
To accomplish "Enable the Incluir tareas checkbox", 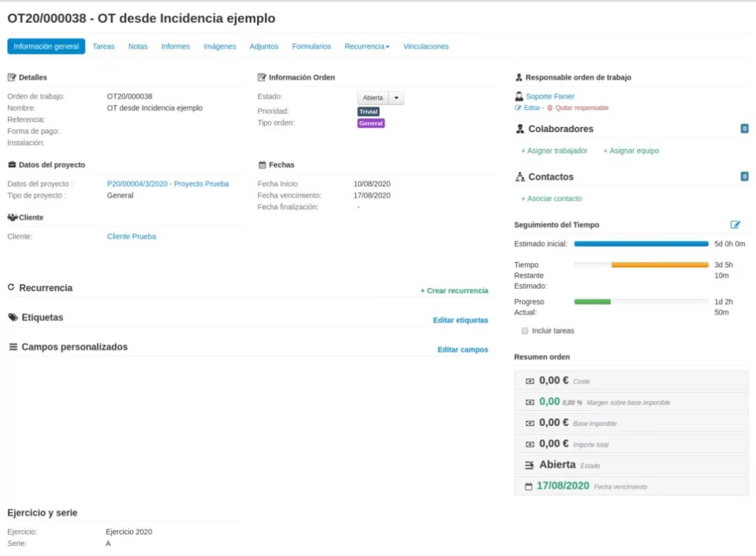I will pyautogui.click(x=525, y=331).
